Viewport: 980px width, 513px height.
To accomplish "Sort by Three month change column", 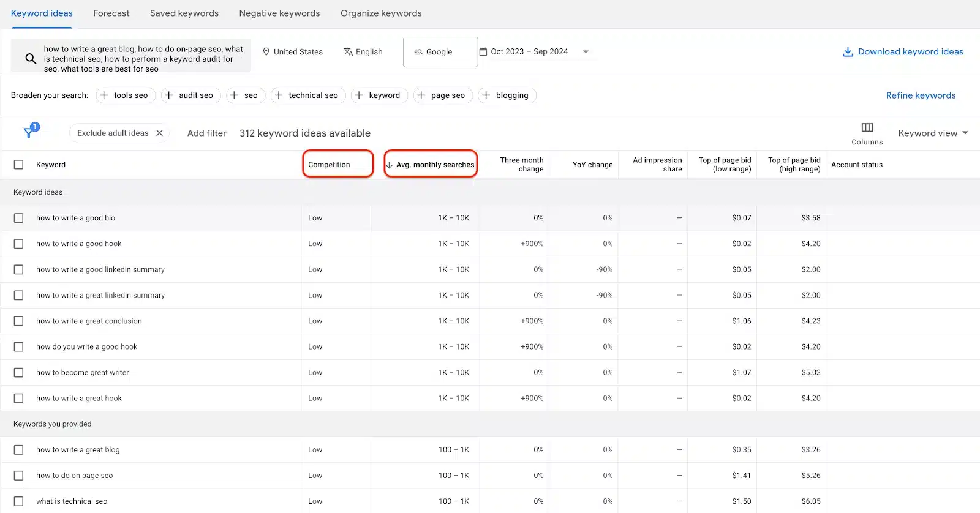I will point(521,165).
